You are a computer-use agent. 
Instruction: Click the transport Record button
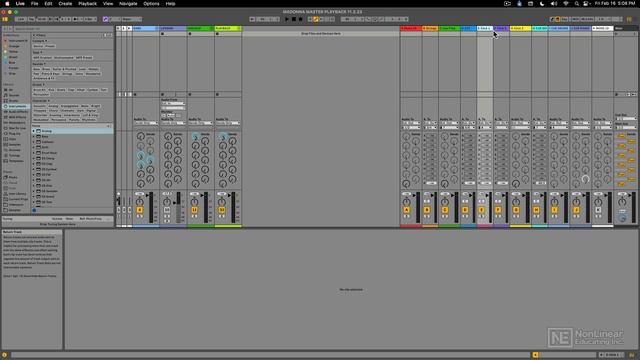(301, 19)
